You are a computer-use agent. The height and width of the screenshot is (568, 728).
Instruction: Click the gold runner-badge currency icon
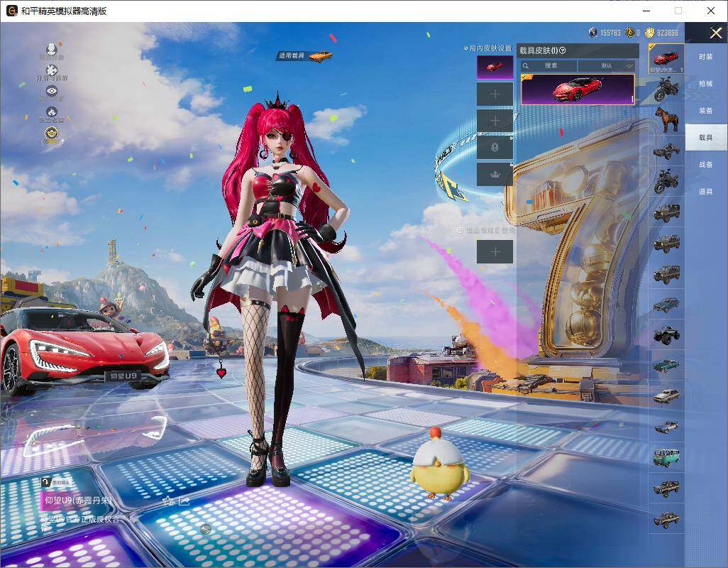(x=629, y=33)
